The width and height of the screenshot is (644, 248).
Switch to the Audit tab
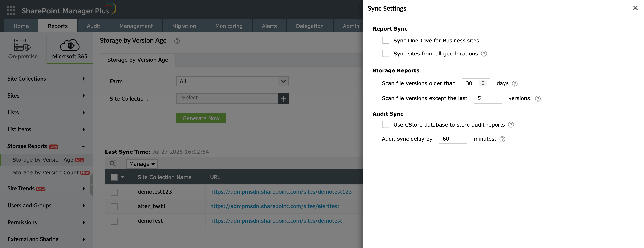(x=94, y=26)
